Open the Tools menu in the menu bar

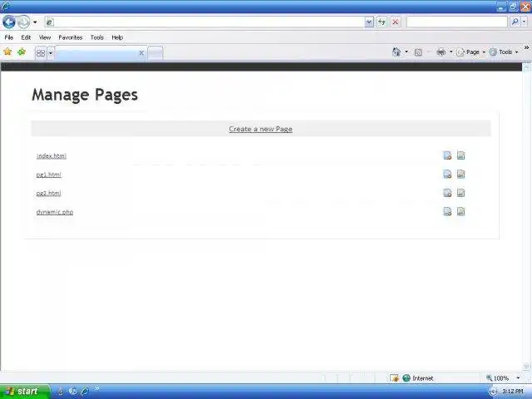(x=97, y=37)
